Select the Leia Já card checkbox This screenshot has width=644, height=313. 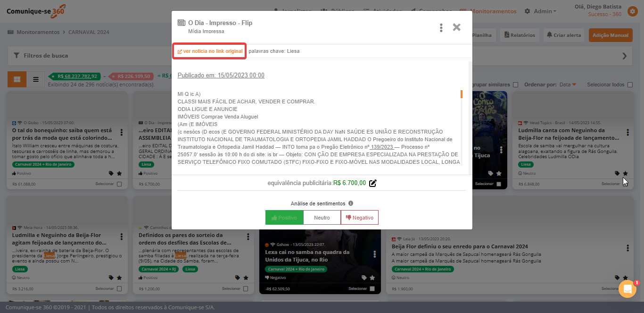pyautogui.click(x=626, y=289)
